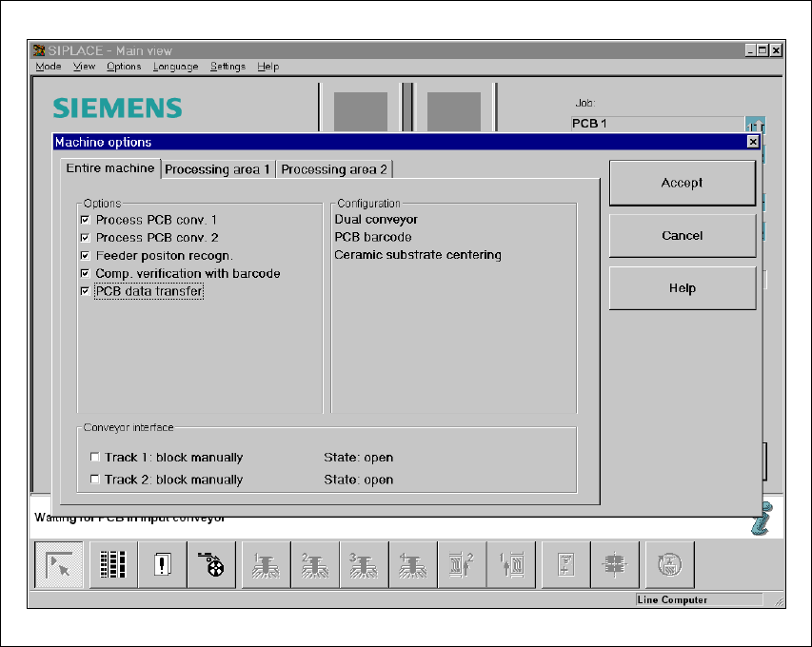Open the feeder table grid icon
The width and height of the screenshot is (812, 647).
coord(113,565)
